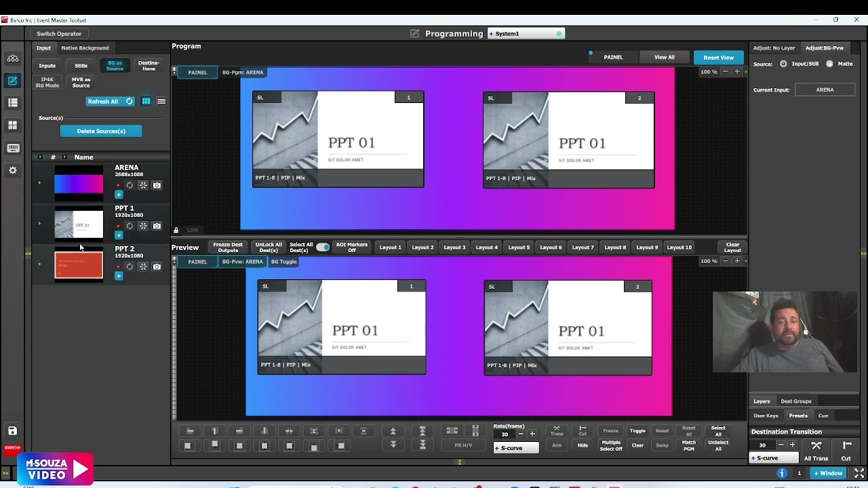Image resolution: width=868 pixels, height=488 pixels.
Task: Click the snowflake freeze icon for ARENA
Action: (143, 185)
